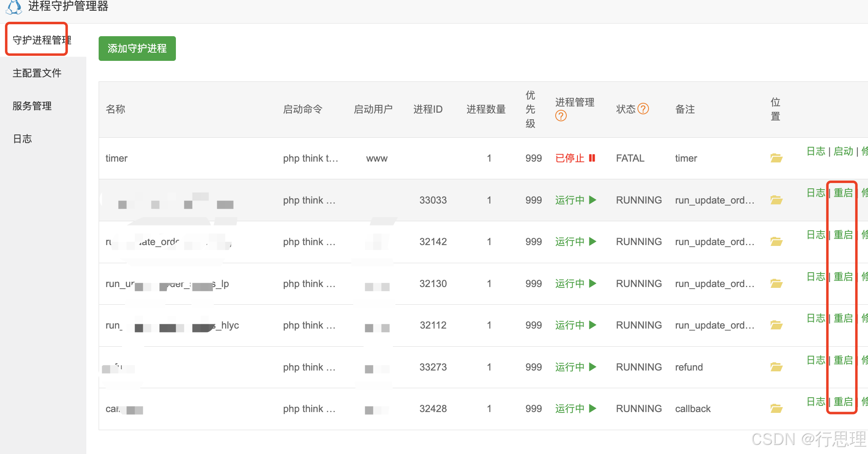The width and height of the screenshot is (868, 454).
Task: Click the 添加守护进程 button
Action: [137, 49]
